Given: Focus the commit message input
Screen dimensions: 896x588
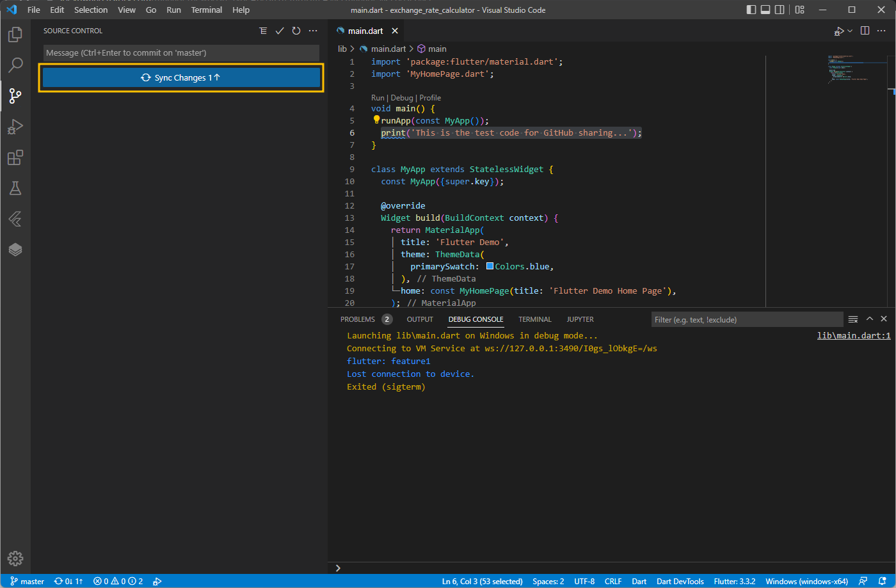Looking at the screenshot, I should point(181,53).
